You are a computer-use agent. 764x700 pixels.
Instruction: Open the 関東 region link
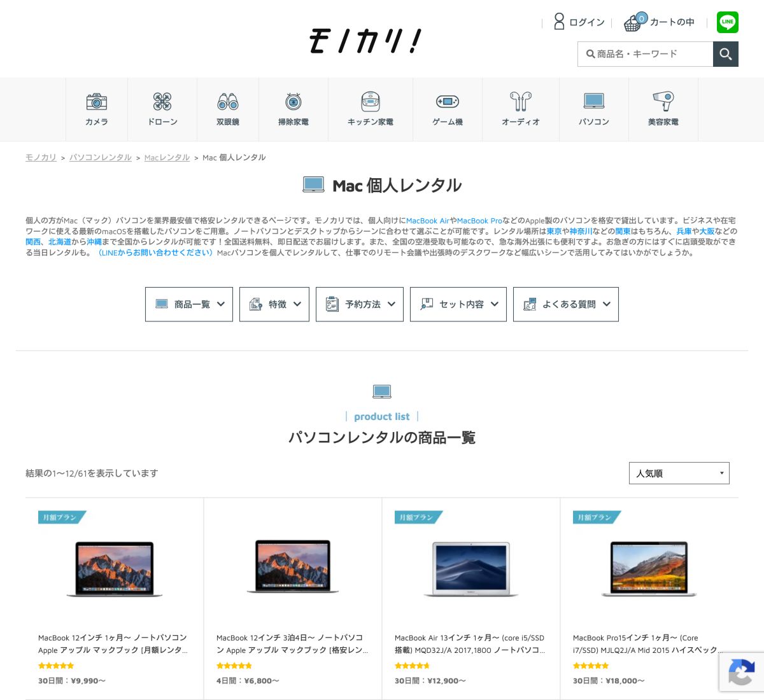623,232
